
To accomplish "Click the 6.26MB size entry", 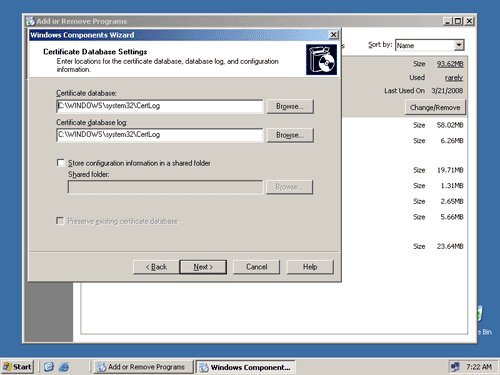I will [x=452, y=141].
